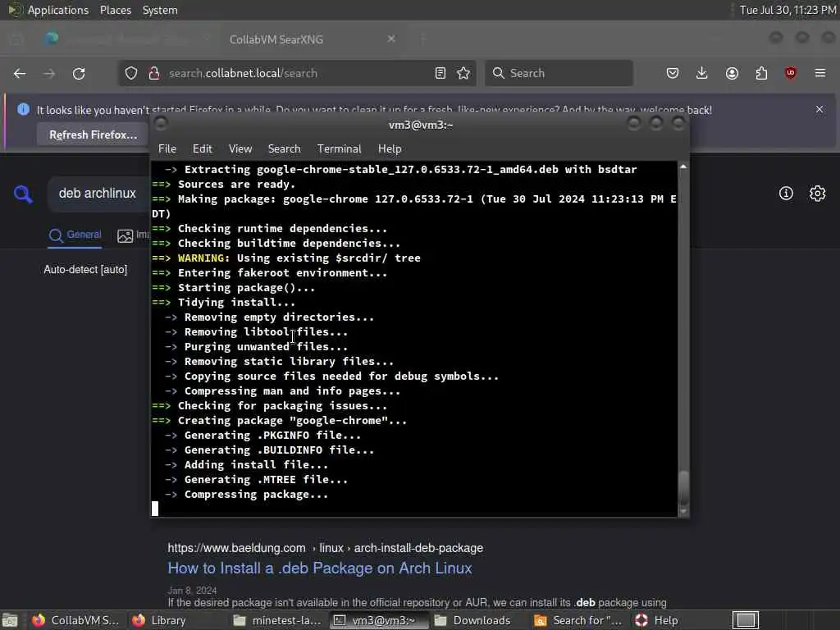Image resolution: width=840 pixels, height=630 pixels.
Task: Click 'Generating .MTREE file...' terminal line
Action: (x=266, y=479)
